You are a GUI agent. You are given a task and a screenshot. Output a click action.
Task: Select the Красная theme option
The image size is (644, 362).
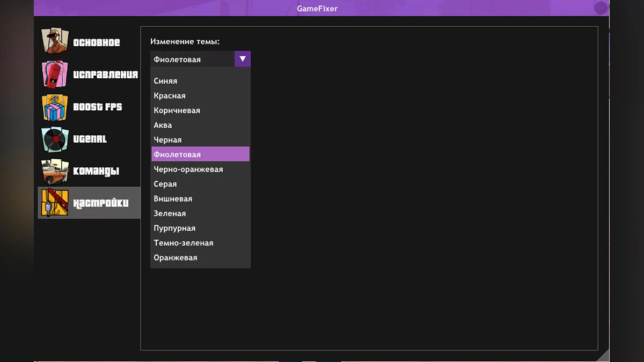[170, 95]
